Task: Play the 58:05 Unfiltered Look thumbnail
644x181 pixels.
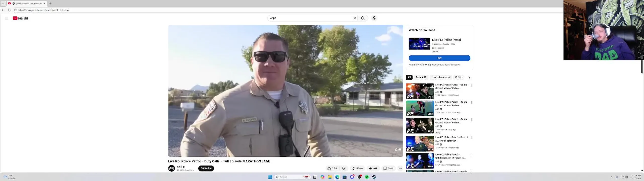Action: pos(420,161)
